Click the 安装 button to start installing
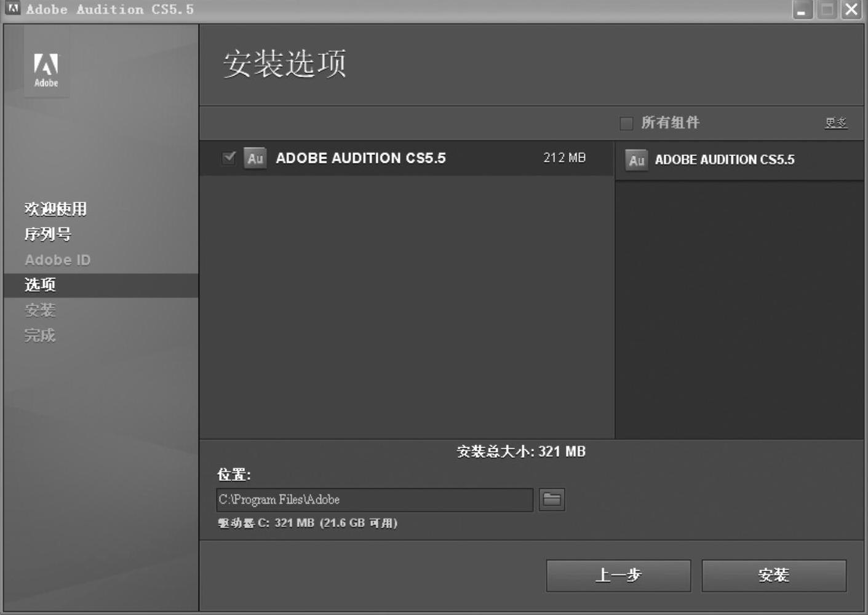 coord(774,576)
